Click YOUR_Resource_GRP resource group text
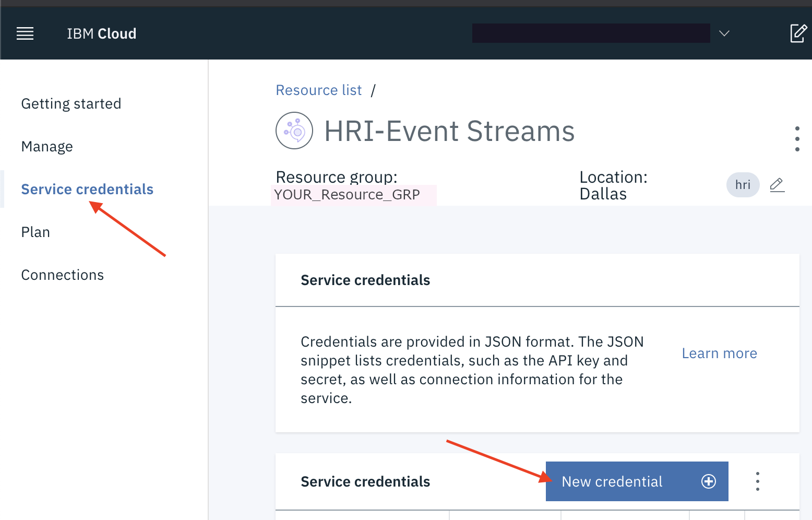 (x=347, y=195)
